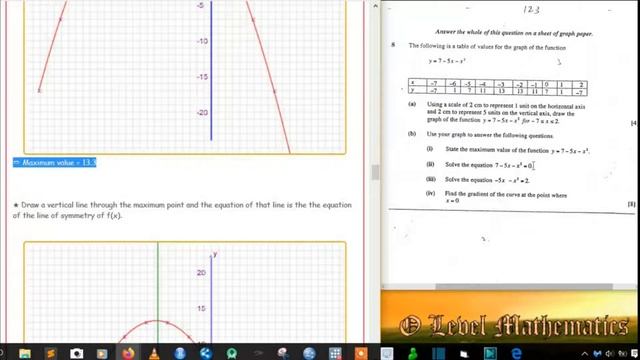
Task: Open VLC media player from taskbar
Action: tap(154, 353)
